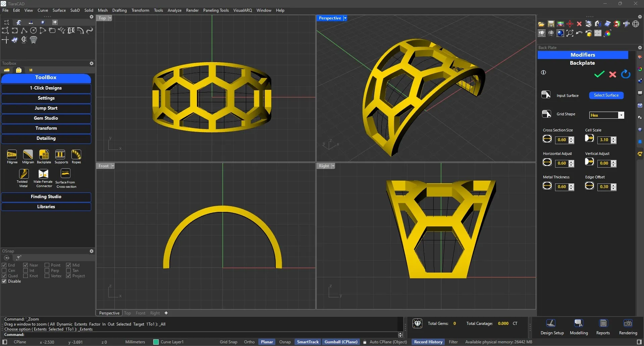Viewport: 644px width, 346px height.
Task: Expand the Perspective viewport title menu
Action: [345, 18]
